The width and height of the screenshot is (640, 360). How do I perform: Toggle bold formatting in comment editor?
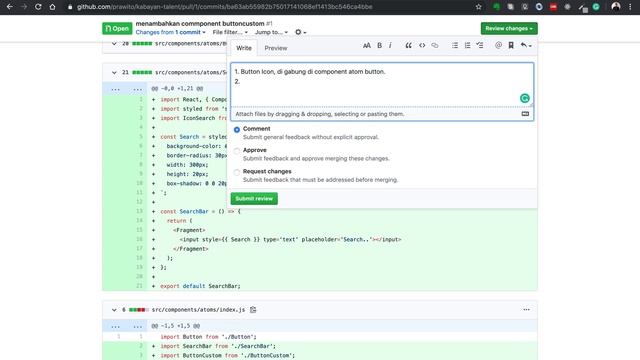tap(379, 45)
